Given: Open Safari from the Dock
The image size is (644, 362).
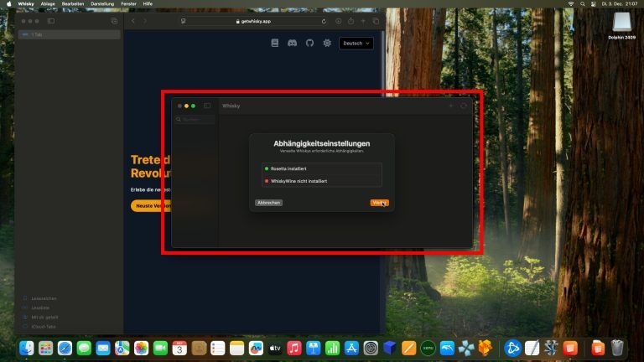Looking at the screenshot, I should 65,348.
